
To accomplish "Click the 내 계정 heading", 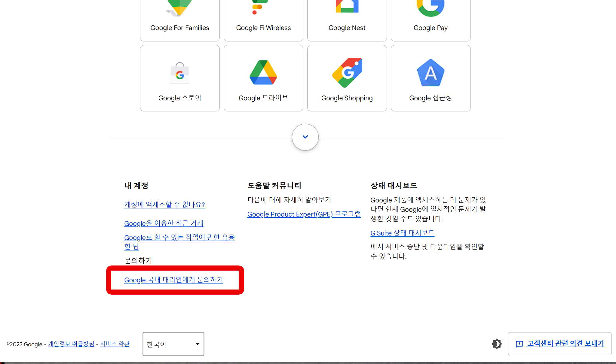I will point(136,186).
